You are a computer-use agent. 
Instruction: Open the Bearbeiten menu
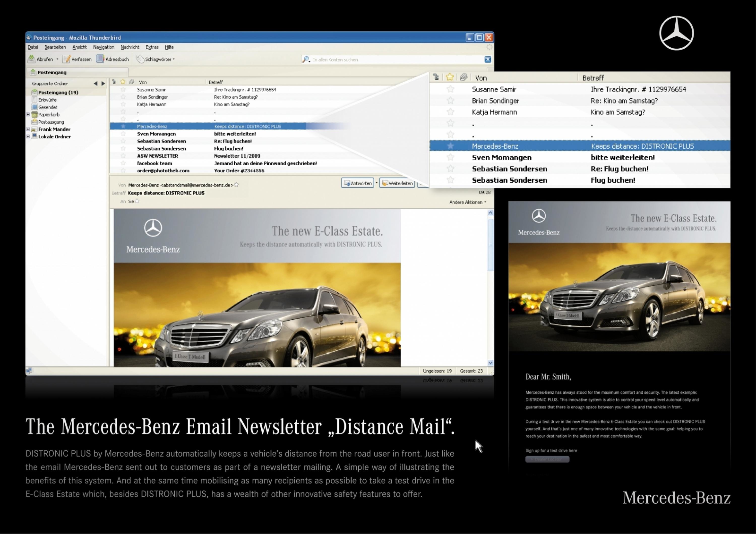(55, 47)
